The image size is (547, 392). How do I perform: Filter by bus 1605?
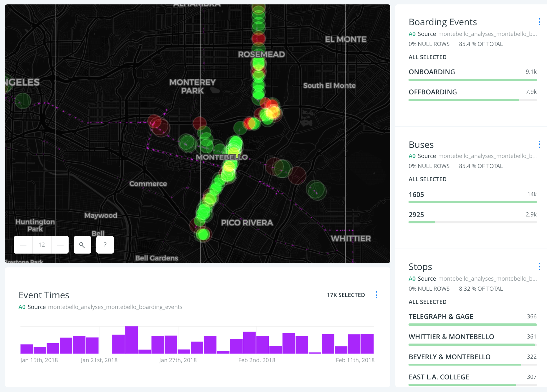point(416,195)
